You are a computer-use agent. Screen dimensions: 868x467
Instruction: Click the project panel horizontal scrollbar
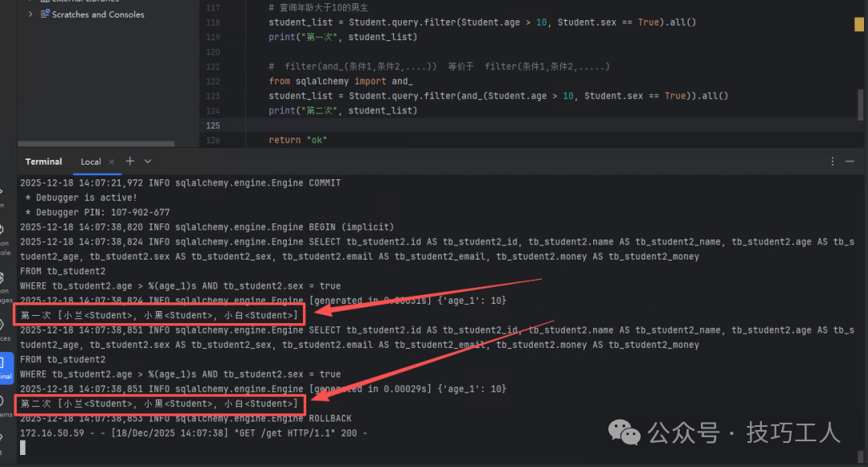click(96, 144)
